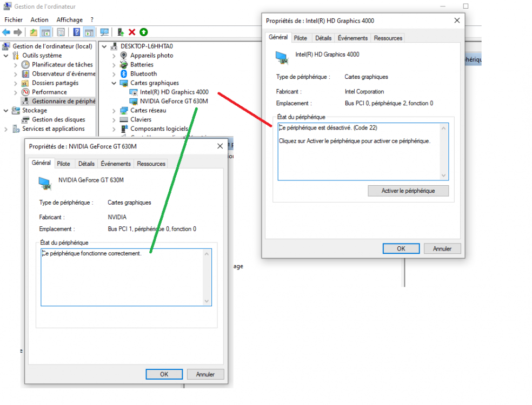Viewport: 532px width, 405px height.
Task: Click the red X uninstall device icon
Action: tap(132, 32)
